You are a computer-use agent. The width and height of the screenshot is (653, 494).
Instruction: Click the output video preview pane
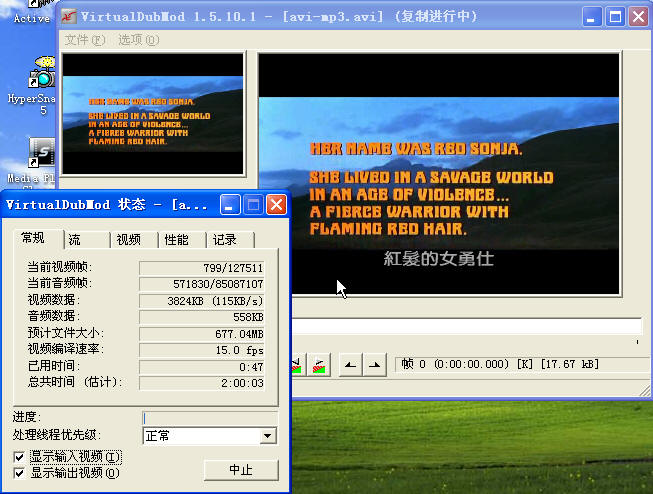439,174
